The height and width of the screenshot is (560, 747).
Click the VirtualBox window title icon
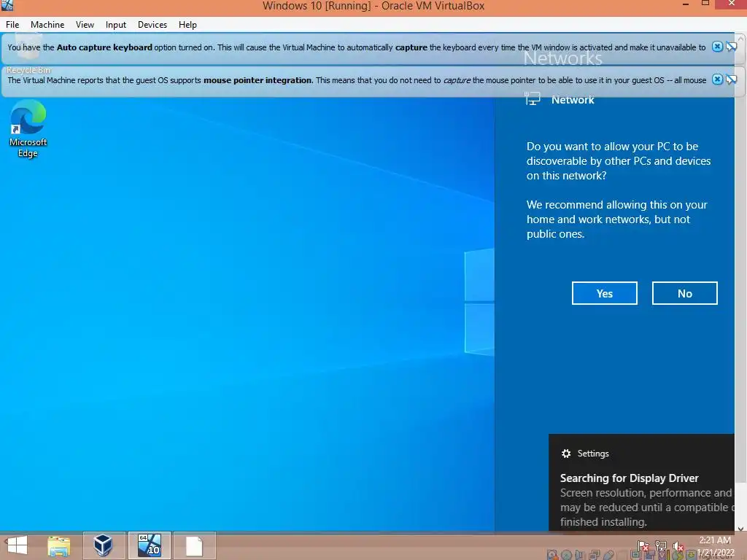7,5
